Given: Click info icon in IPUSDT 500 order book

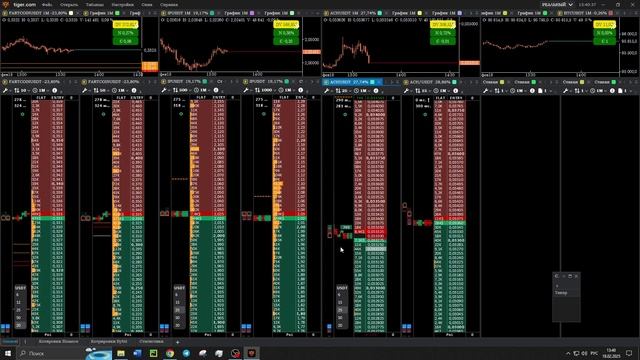Looking at the screenshot, I should [x=216, y=91].
